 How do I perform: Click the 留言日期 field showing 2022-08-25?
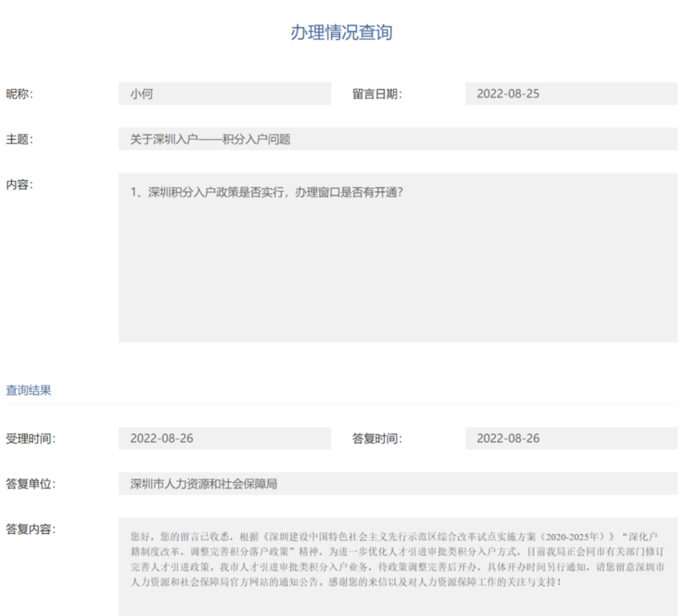tap(571, 93)
